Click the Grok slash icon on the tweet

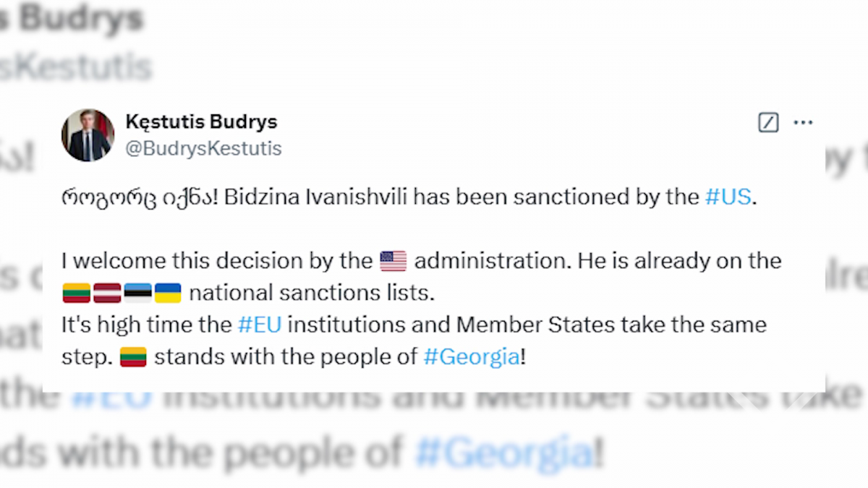768,123
